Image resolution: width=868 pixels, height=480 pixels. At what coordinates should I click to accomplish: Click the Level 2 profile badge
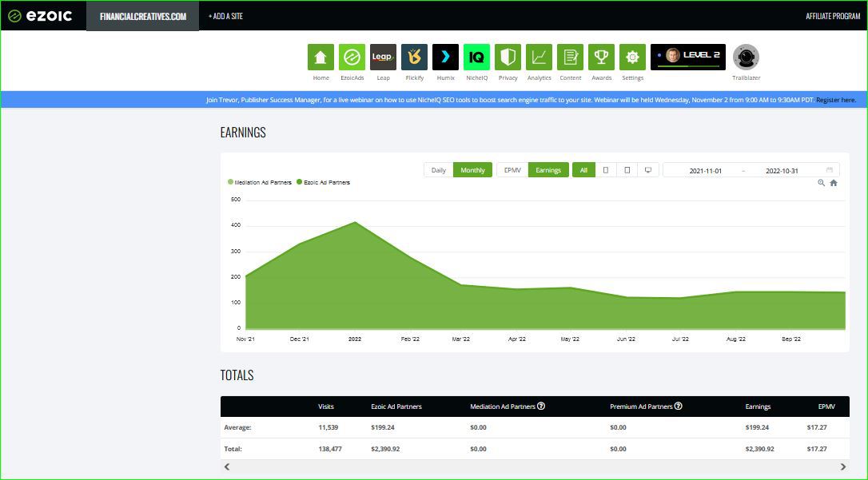tap(688, 57)
